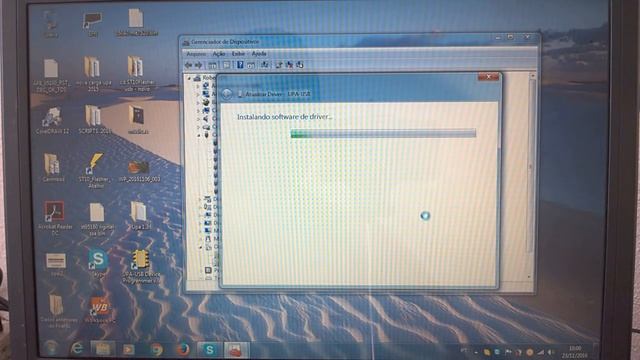Screen dimensions: 640x360
Task: Open the Arquivo menu in Device Manager
Action: pyautogui.click(x=196, y=54)
